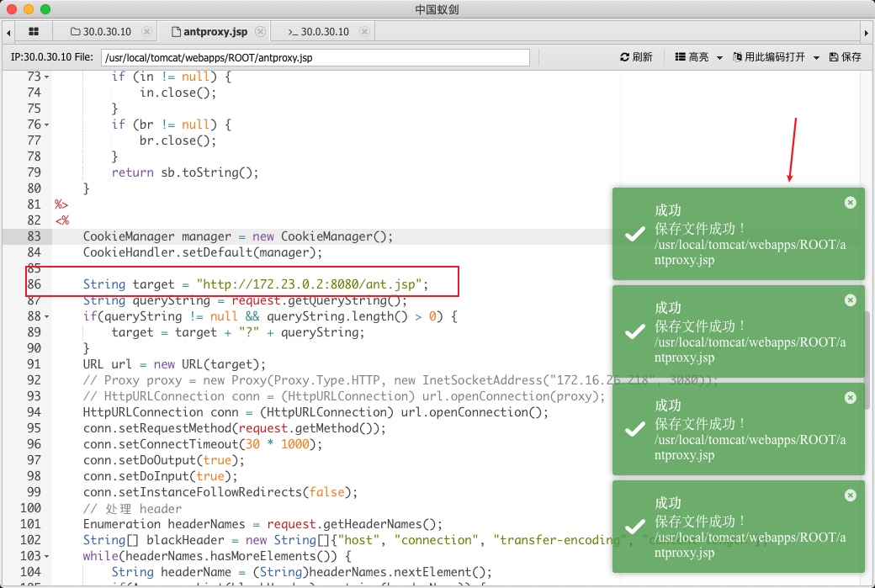This screenshot has width=875, height=588.
Task: Click line number 86 in gutter
Action: pyautogui.click(x=34, y=284)
